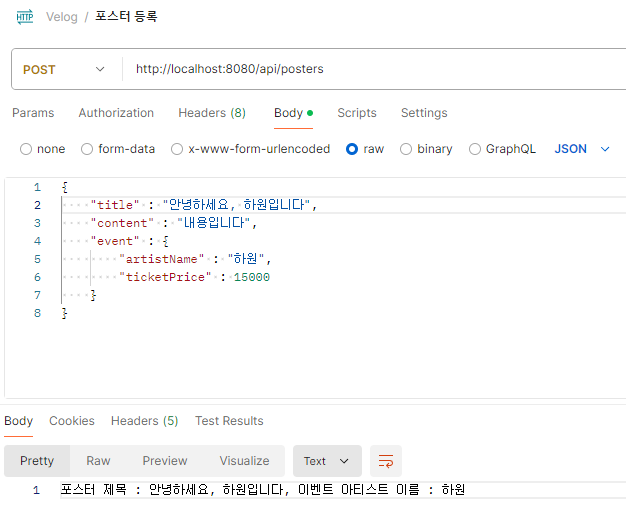Open the POST method dropdown

click(64, 69)
